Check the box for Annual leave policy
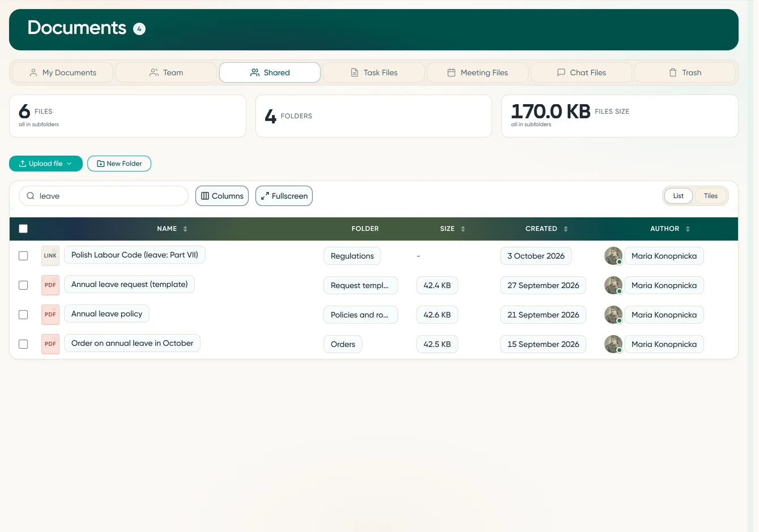 (x=23, y=315)
